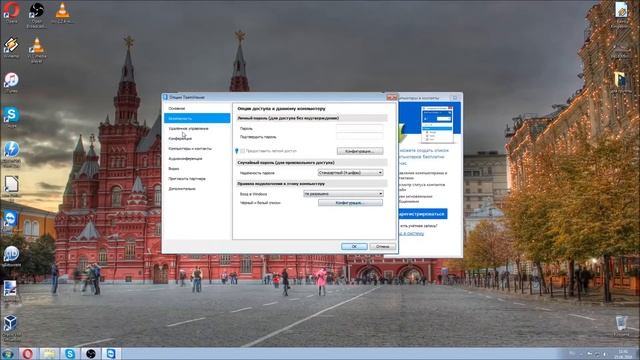The width and height of the screenshot is (640, 360).
Task: Open the Аудиоконференция options category
Action: [x=197, y=158]
